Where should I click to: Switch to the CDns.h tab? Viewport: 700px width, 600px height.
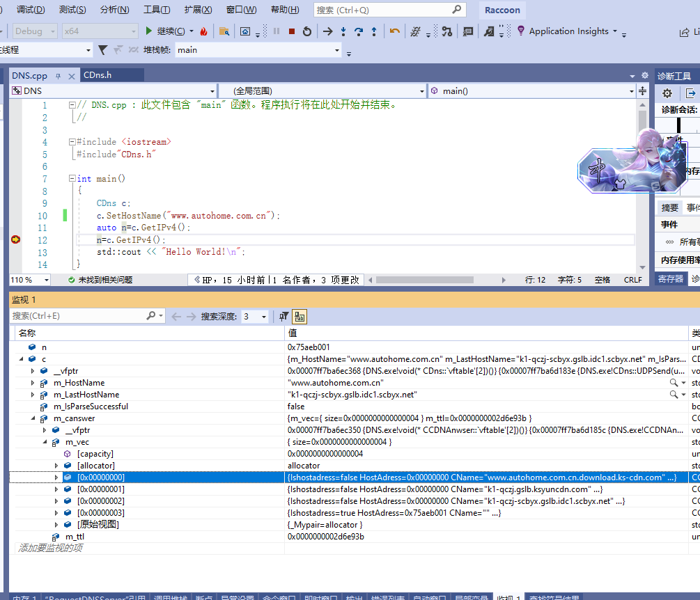click(98, 75)
